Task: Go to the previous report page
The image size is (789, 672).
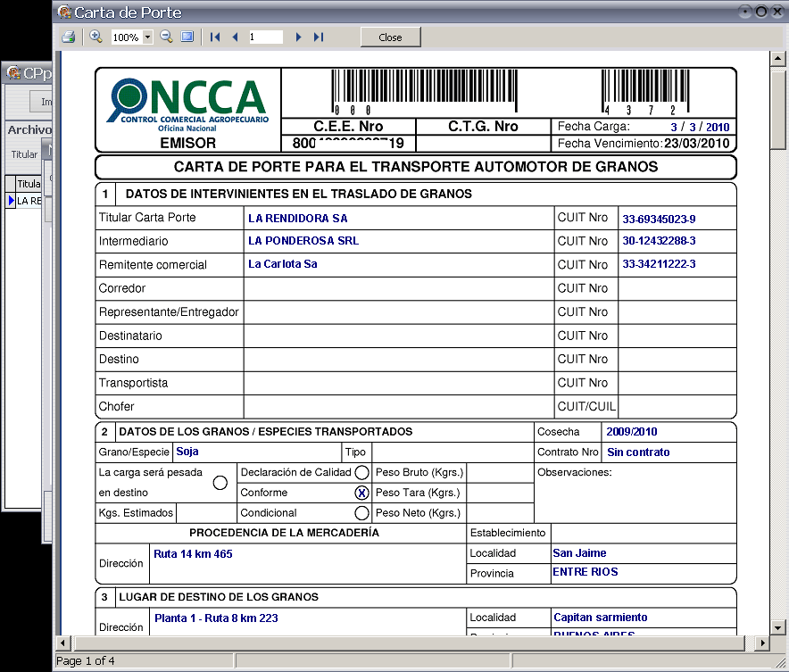Action: [x=235, y=37]
